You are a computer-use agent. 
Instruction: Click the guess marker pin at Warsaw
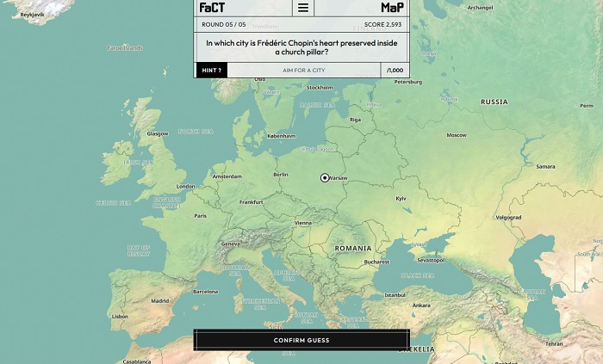(x=325, y=178)
